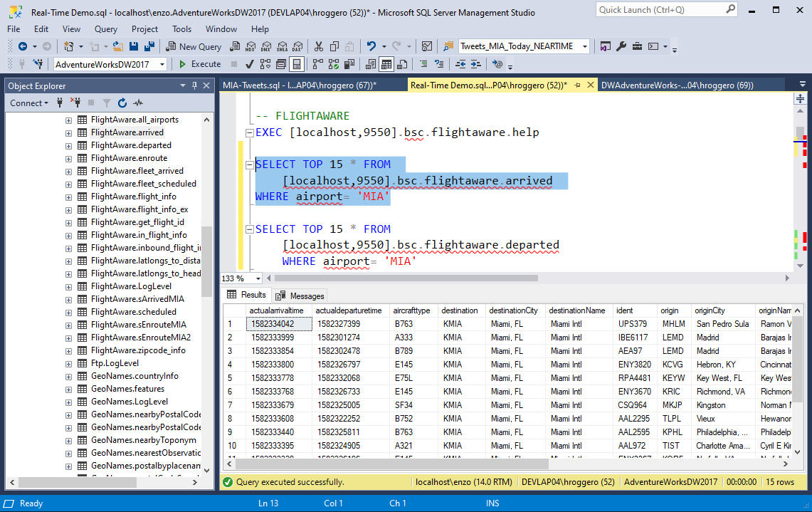Select the UPS379 cell in results
Screen dimensions: 812x512
click(x=636, y=324)
